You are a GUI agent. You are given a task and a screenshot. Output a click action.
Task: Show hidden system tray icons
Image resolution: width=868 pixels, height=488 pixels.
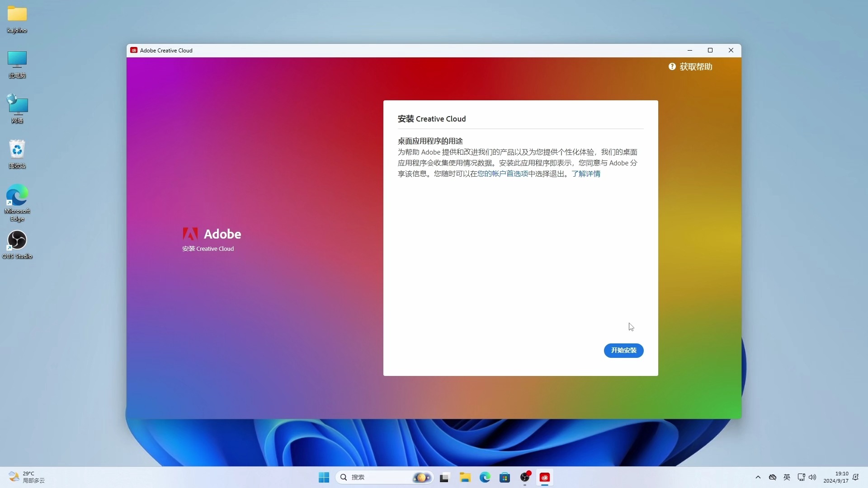758,477
